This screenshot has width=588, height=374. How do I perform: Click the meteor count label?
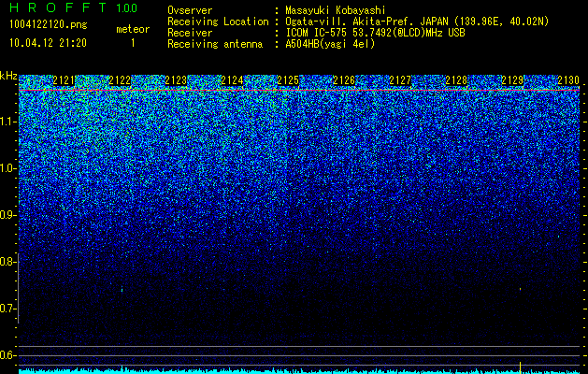pos(133,29)
